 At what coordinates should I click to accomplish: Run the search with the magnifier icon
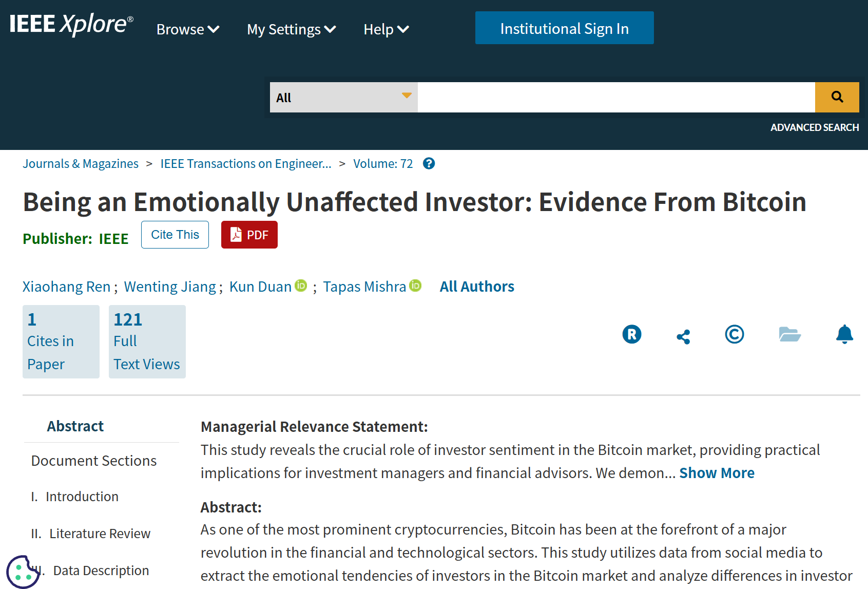pos(837,97)
